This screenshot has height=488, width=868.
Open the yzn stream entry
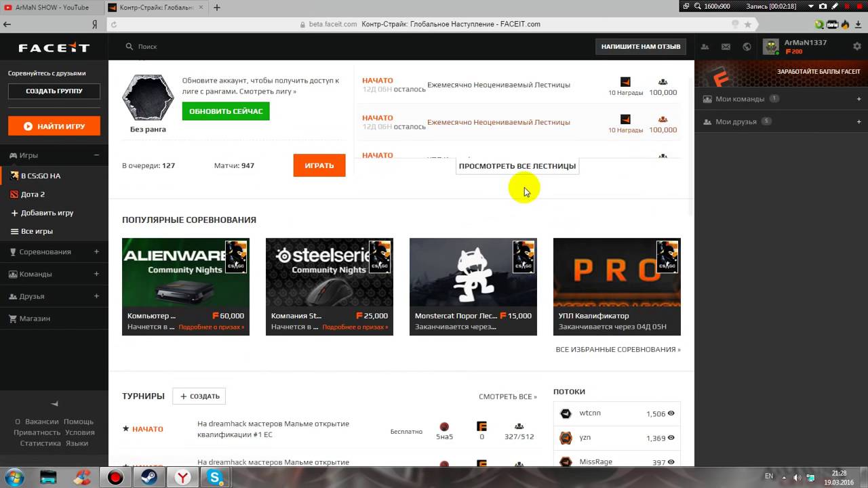click(617, 438)
